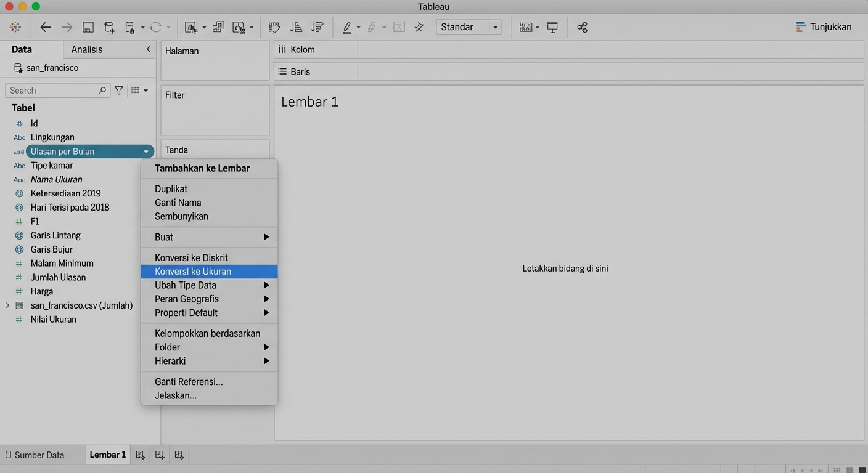Sort ascending using the toolbar icon

296,27
